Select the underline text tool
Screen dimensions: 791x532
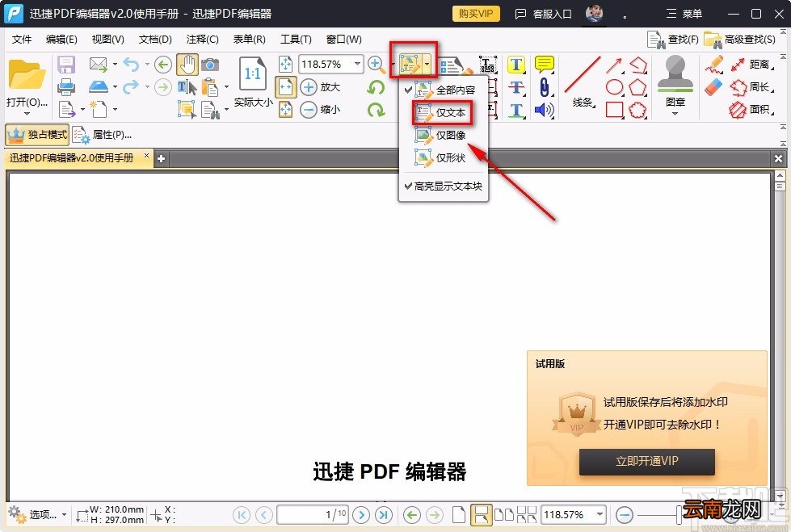tap(515, 110)
